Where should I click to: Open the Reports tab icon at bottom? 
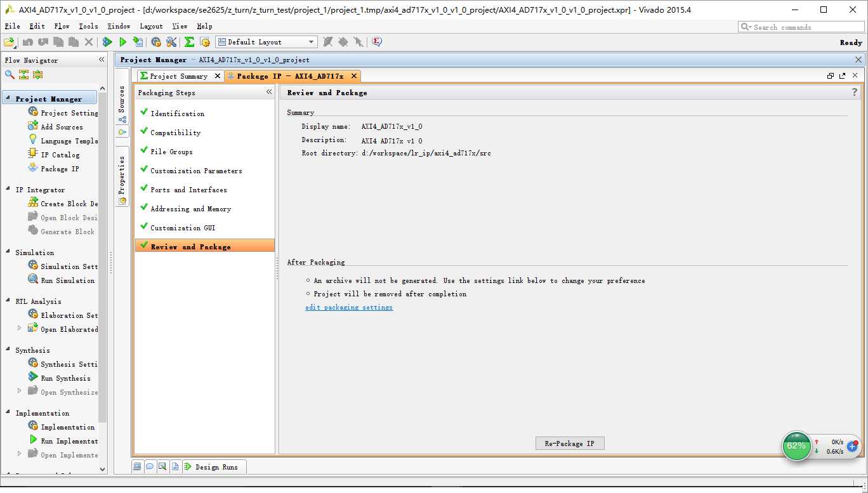(x=175, y=466)
